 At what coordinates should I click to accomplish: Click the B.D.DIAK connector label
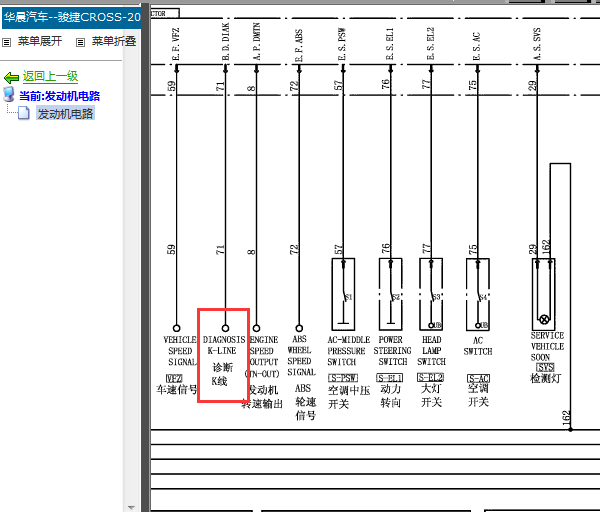coord(225,41)
